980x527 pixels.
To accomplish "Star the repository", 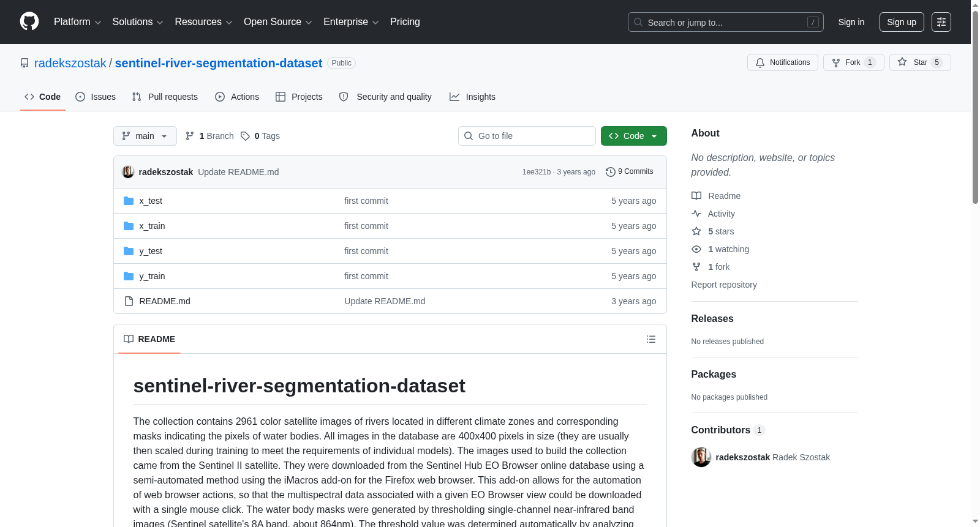I will click(x=920, y=62).
